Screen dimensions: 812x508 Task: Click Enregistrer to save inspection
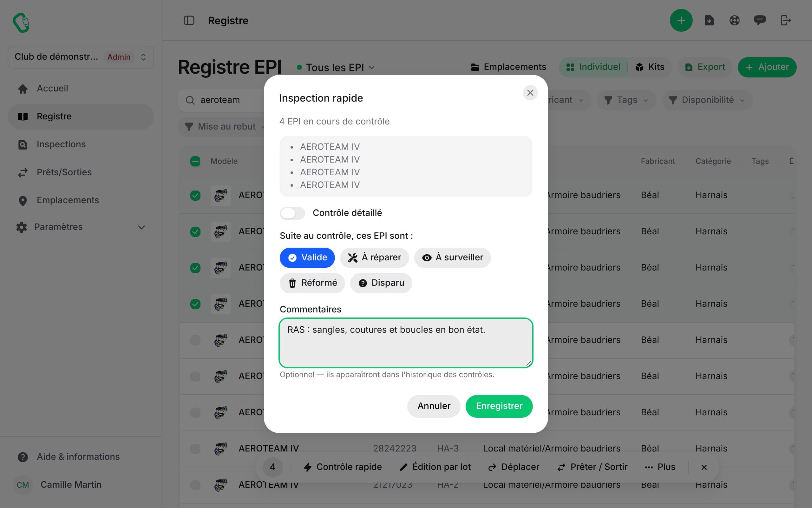click(x=499, y=406)
